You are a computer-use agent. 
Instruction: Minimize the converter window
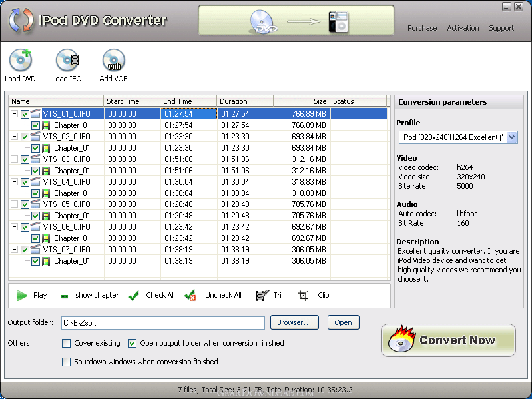(x=507, y=7)
